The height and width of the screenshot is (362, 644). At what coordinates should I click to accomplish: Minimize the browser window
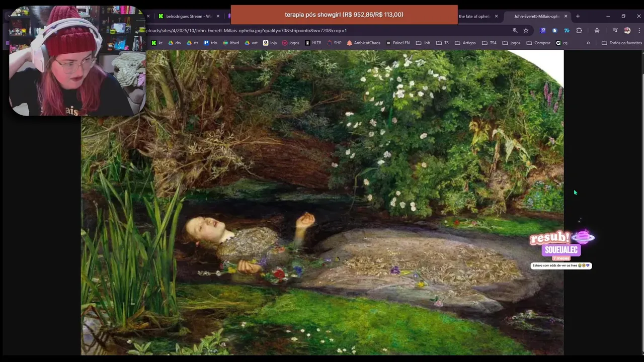coord(608,16)
